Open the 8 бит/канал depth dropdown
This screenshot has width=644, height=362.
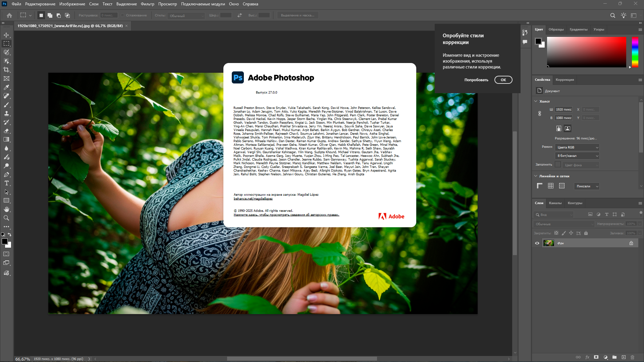(x=577, y=156)
